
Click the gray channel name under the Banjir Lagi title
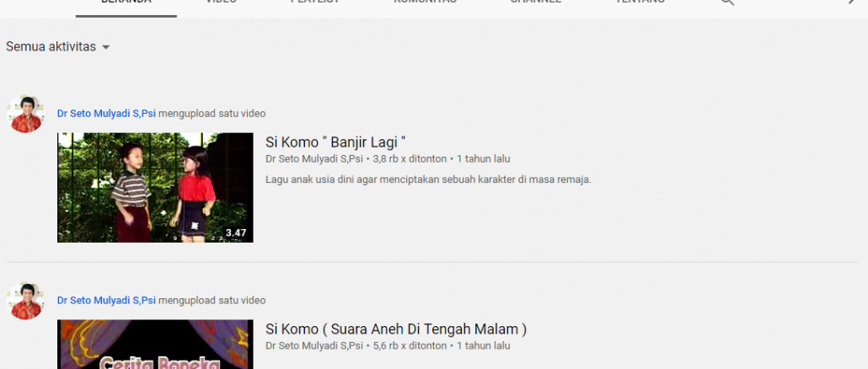tap(314, 158)
